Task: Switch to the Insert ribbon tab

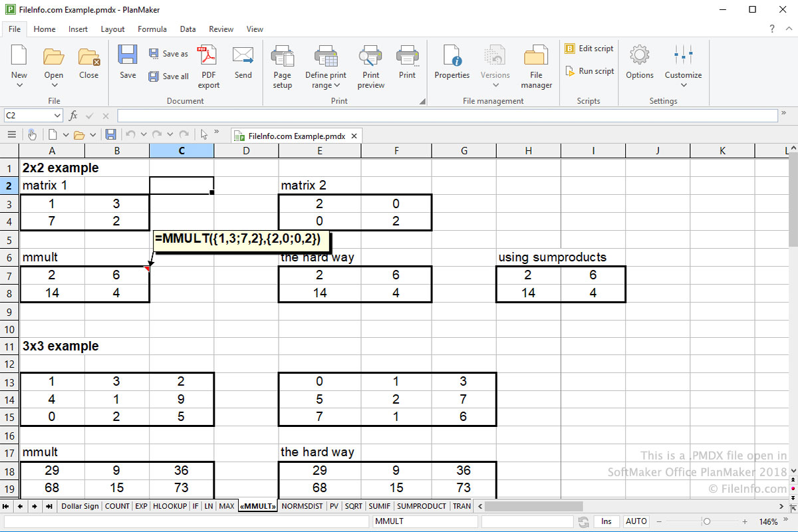Action: 78,29
